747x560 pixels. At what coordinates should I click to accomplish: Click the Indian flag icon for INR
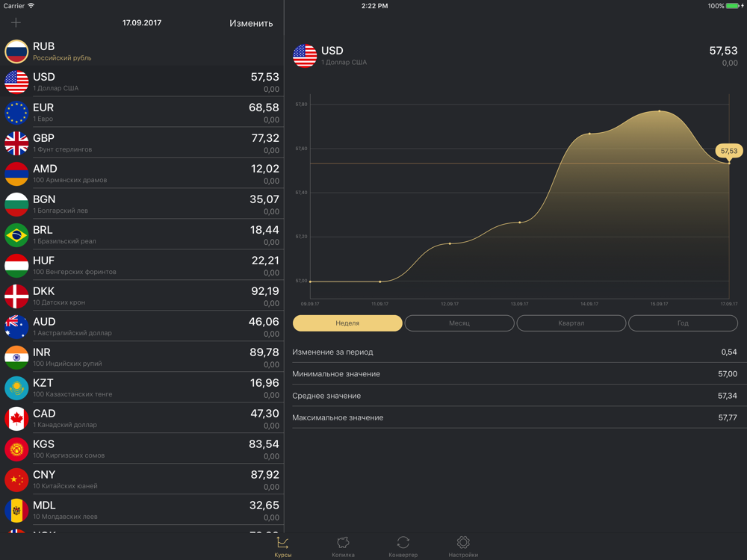point(16,358)
